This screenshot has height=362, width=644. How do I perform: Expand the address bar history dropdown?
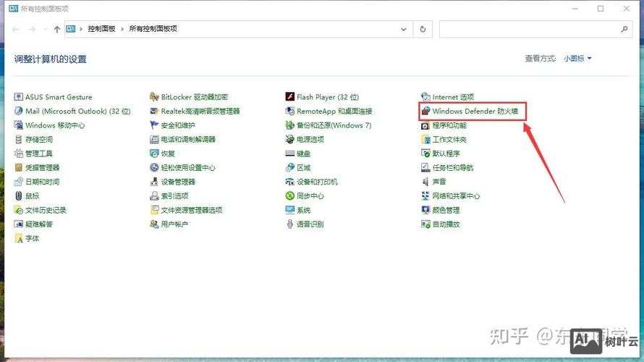coord(404,29)
